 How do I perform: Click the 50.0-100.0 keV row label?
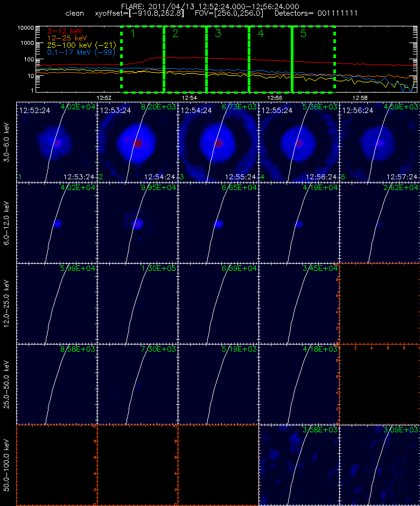(7, 465)
